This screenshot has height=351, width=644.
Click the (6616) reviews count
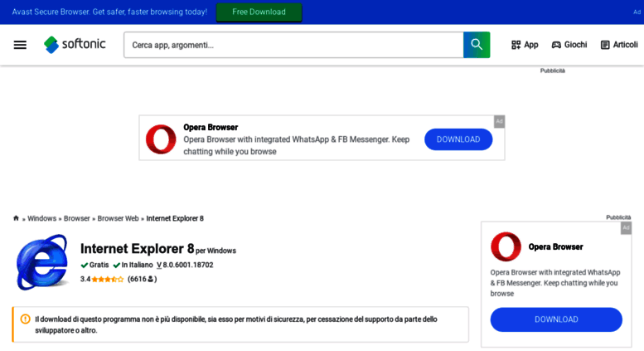142,279
